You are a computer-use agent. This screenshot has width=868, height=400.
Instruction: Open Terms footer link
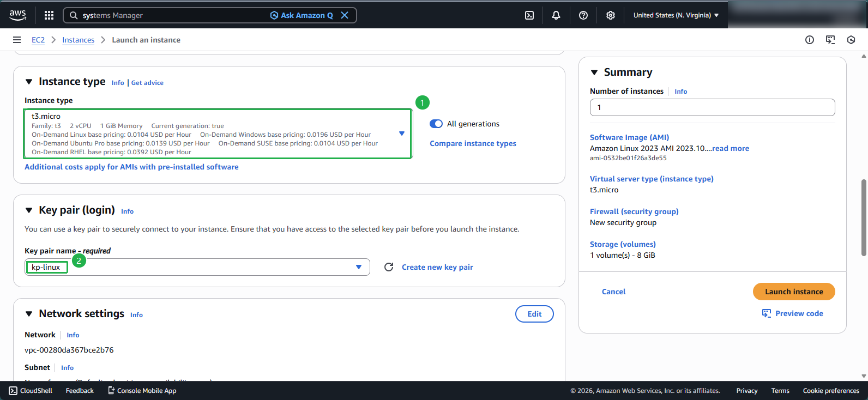(x=780, y=391)
